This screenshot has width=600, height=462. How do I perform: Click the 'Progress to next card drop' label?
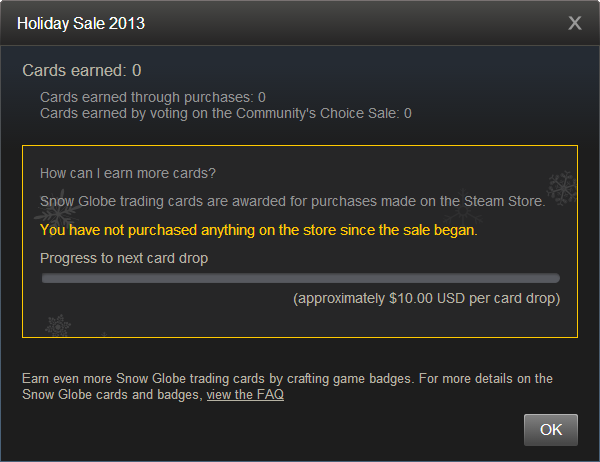click(124, 258)
